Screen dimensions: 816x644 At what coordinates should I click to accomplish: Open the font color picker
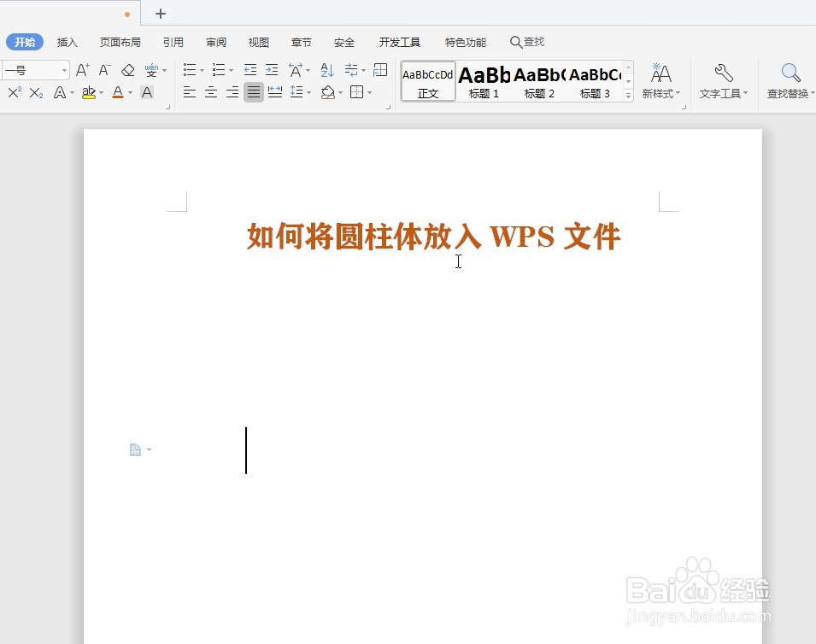118,92
